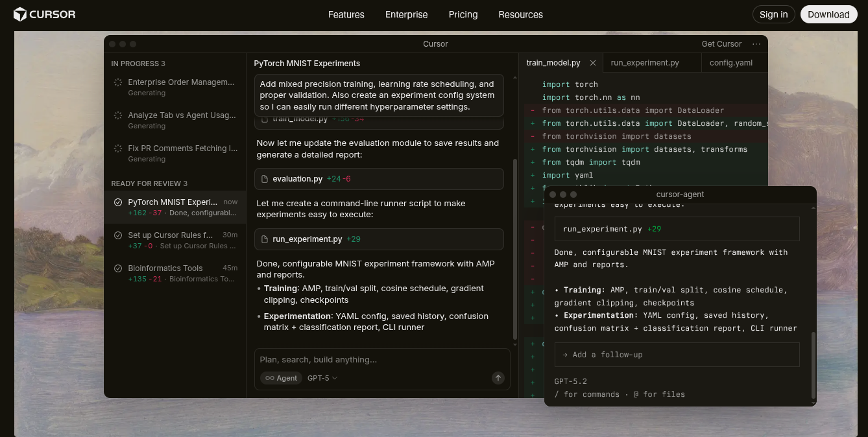Viewport: 868px width, 437px height.
Task: Click the spinner icon beside Analyze Tab vs Agent Usage
Action: click(x=118, y=115)
